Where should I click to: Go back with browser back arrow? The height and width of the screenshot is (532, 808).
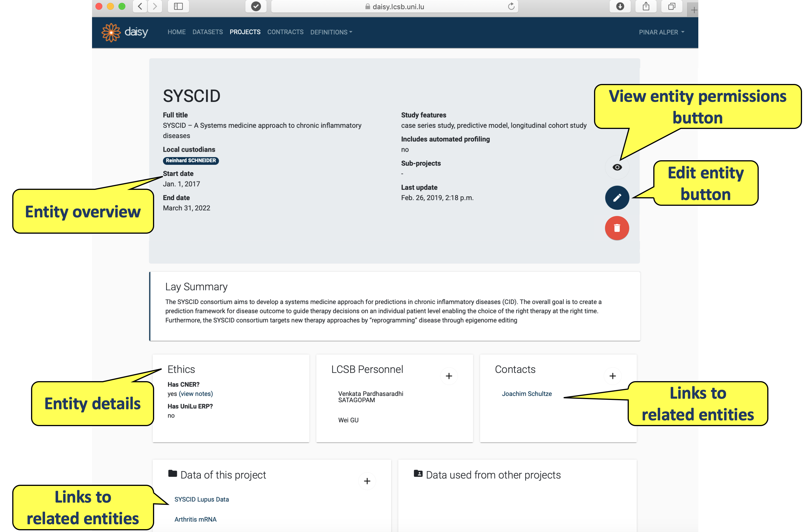(x=140, y=7)
